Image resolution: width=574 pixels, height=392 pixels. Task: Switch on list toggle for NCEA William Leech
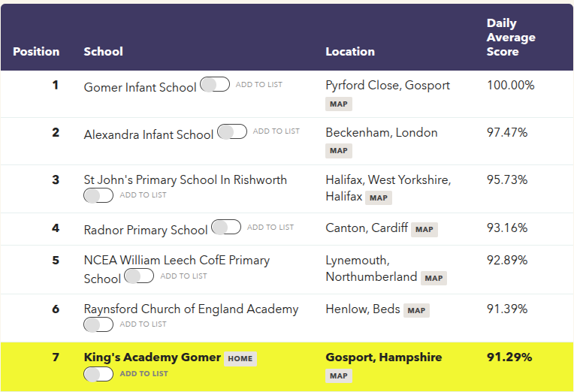click(x=139, y=276)
